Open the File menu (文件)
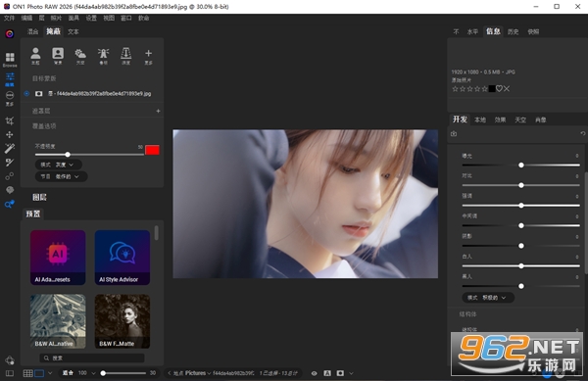 pyautogui.click(x=9, y=18)
